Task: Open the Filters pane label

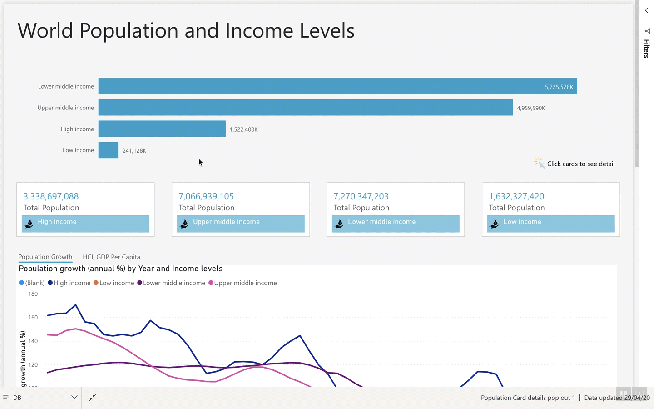Action: click(646, 49)
